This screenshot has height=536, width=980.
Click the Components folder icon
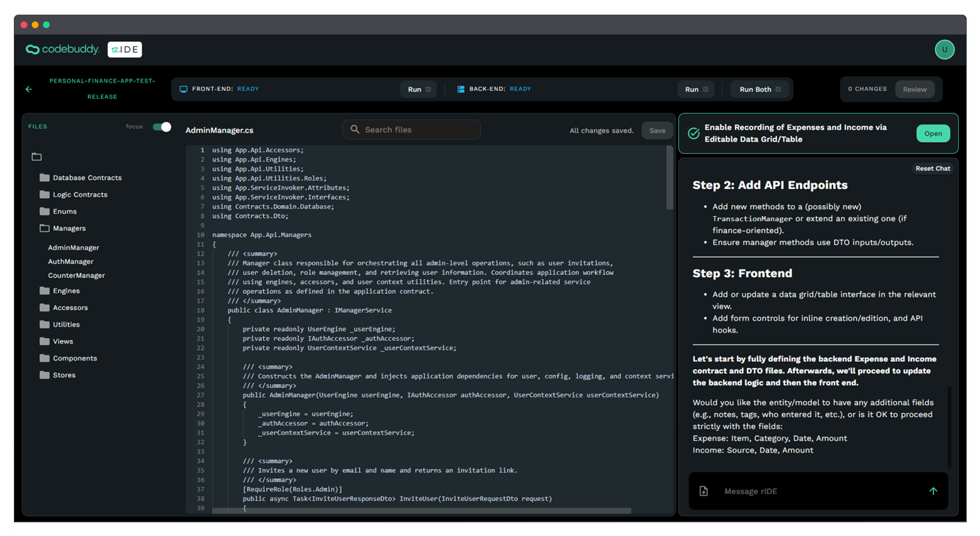click(45, 358)
